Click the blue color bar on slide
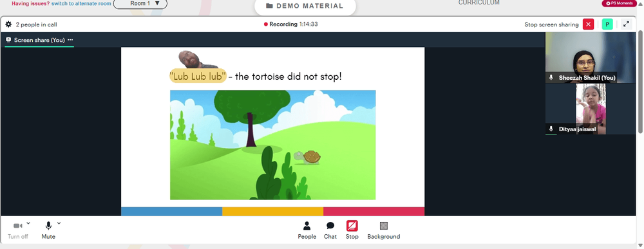Screen dimensions: 644x249 pos(172,212)
